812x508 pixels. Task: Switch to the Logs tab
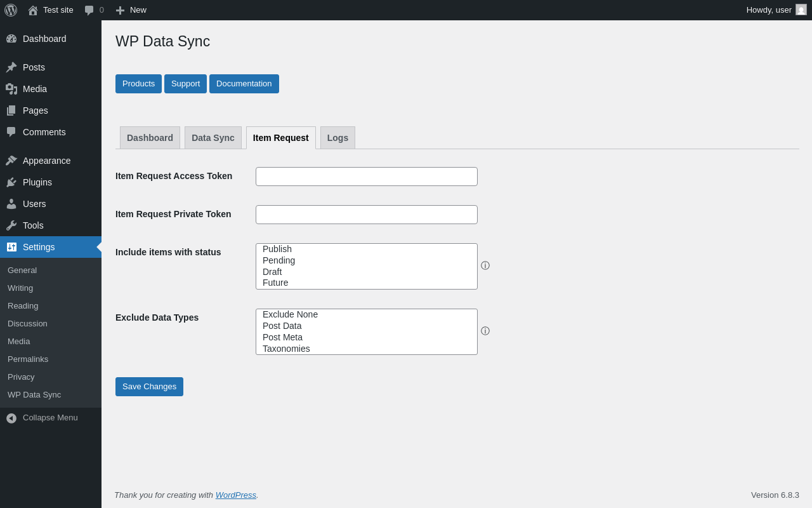(337, 138)
